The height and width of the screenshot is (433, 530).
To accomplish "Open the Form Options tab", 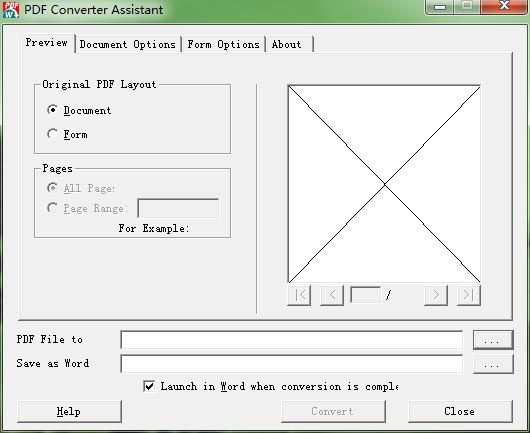I will (223, 44).
